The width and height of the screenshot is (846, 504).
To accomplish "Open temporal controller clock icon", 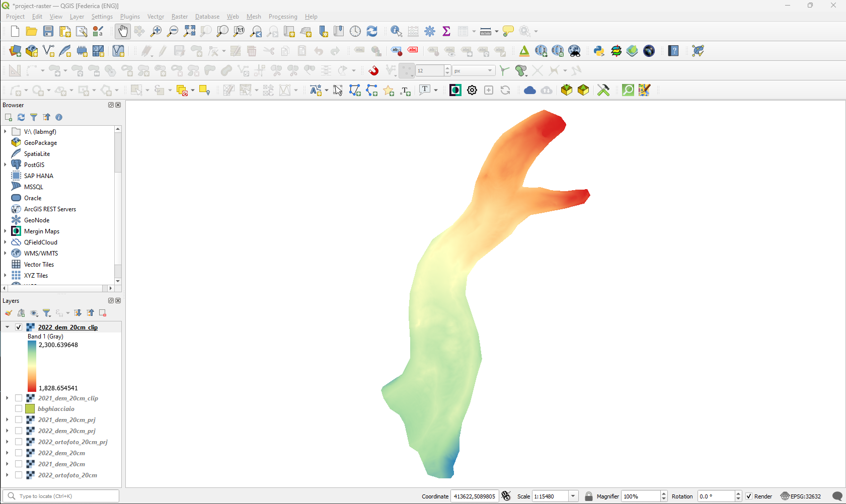I will click(355, 31).
